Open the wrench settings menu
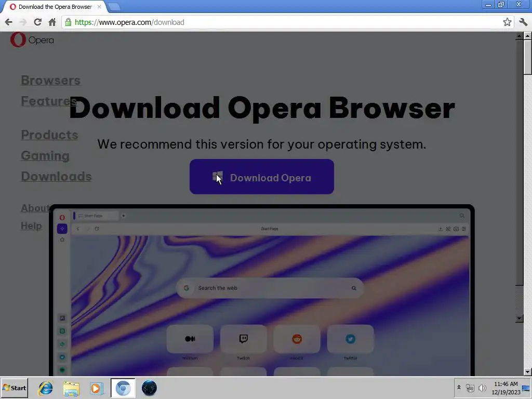The width and height of the screenshot is (532, 399). [523, 22]
